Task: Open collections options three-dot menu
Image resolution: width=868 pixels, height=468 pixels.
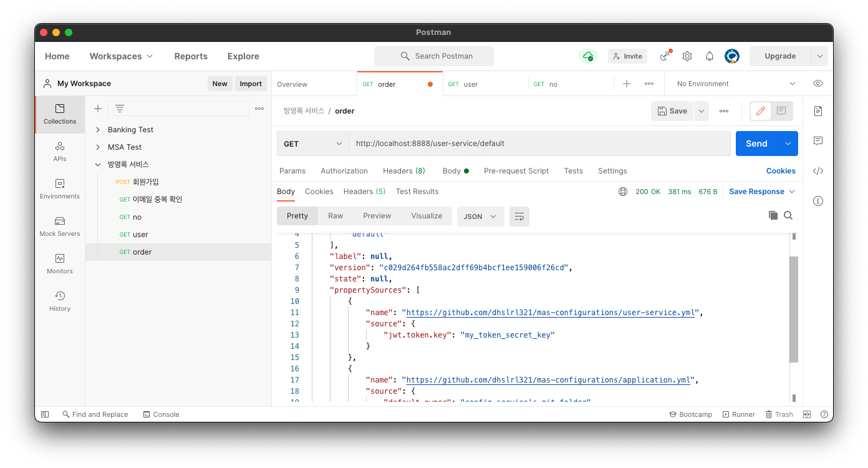Action: 259,109
